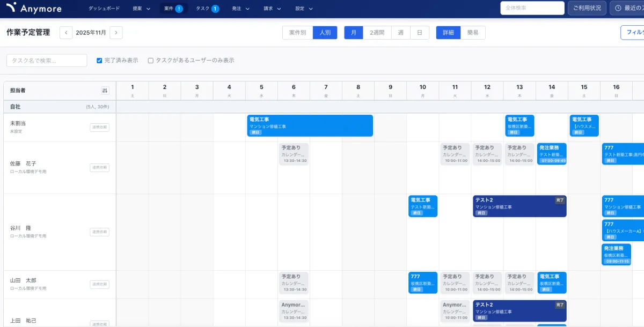Viewport: 644px width, 327px height.
Task: Click the count badge on タスク
Action: [x=215, y=9]
